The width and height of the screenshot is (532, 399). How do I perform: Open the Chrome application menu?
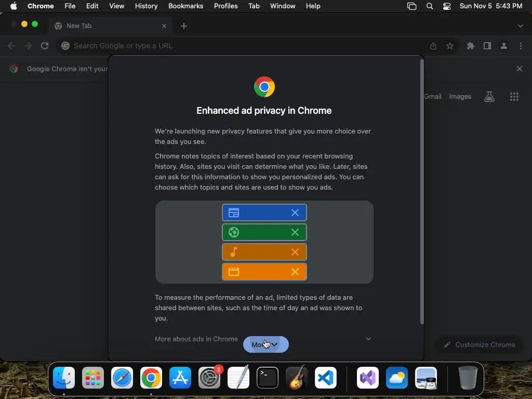(41, 6)
